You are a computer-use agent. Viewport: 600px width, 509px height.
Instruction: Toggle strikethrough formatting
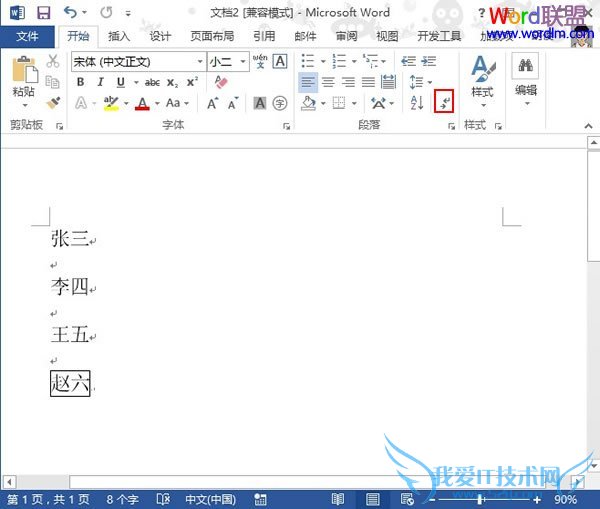(152, 82)
